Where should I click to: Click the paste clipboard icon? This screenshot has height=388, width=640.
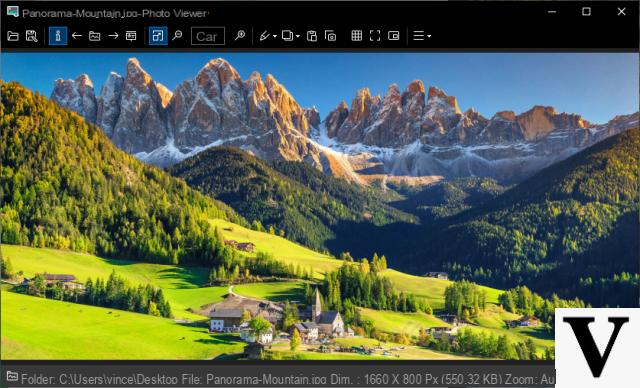(x=312, y=36)
